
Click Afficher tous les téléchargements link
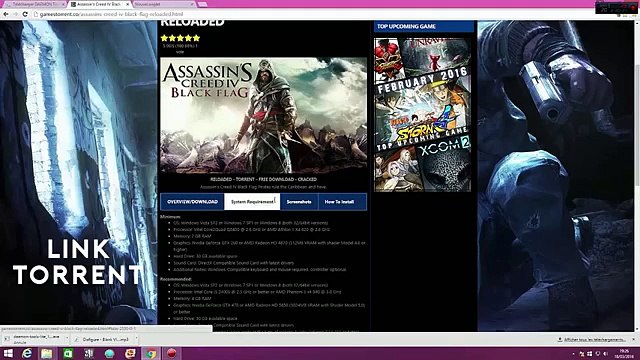point(594,339)
